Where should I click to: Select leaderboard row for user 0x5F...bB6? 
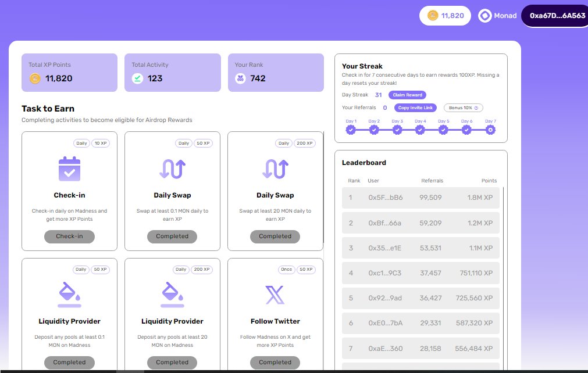420,198
